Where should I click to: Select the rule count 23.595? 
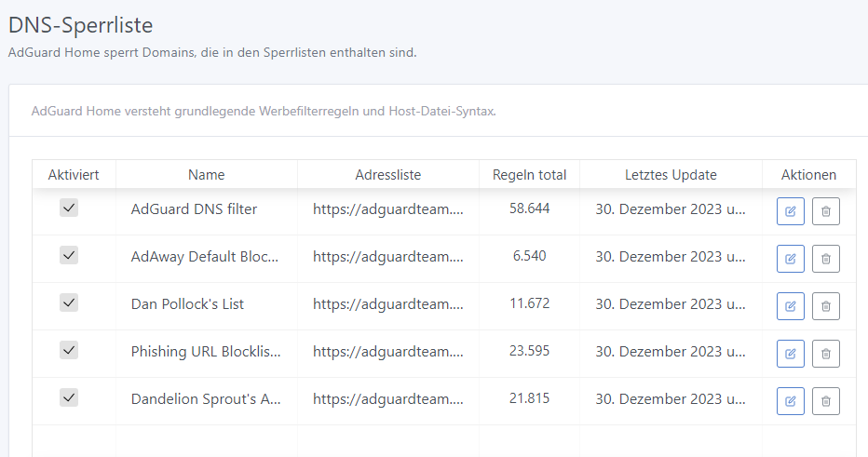pos(530,351)
